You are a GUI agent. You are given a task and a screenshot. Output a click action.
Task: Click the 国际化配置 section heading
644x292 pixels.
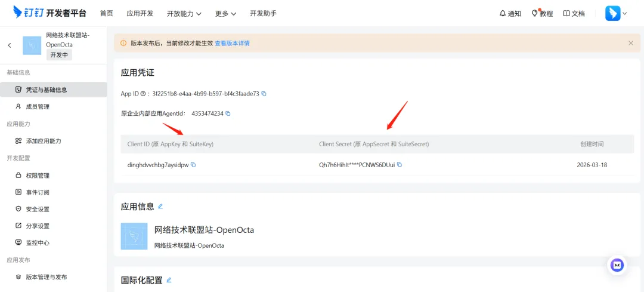(142, 280)
